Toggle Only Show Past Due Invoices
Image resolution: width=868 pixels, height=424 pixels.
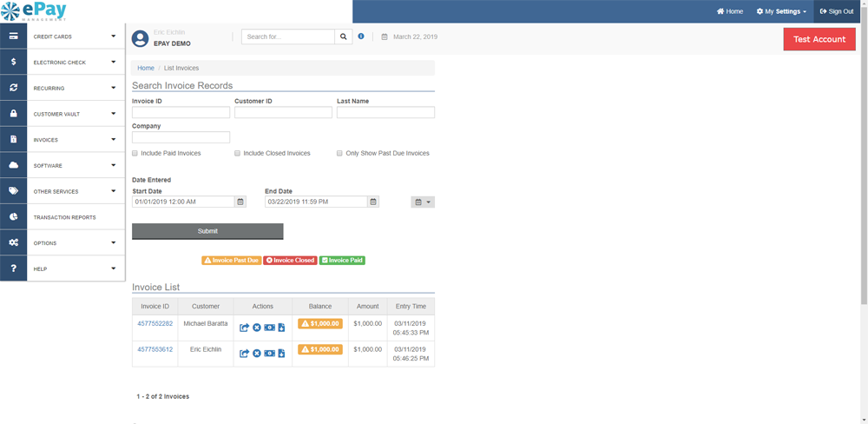click(x=339, y=153)
